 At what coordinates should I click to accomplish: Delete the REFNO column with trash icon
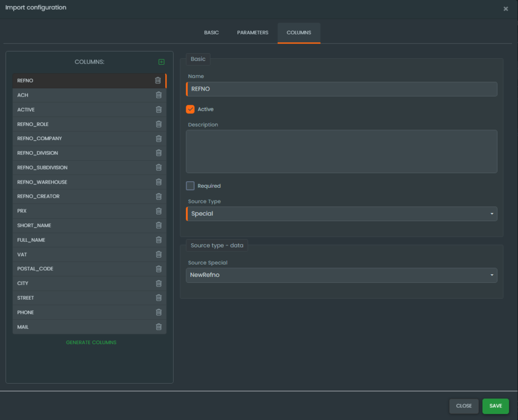158,80
